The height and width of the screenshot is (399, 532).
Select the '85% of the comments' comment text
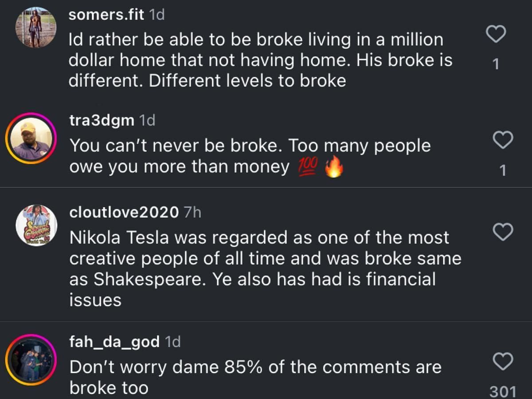pyautogui.click(x=255, y=377)
